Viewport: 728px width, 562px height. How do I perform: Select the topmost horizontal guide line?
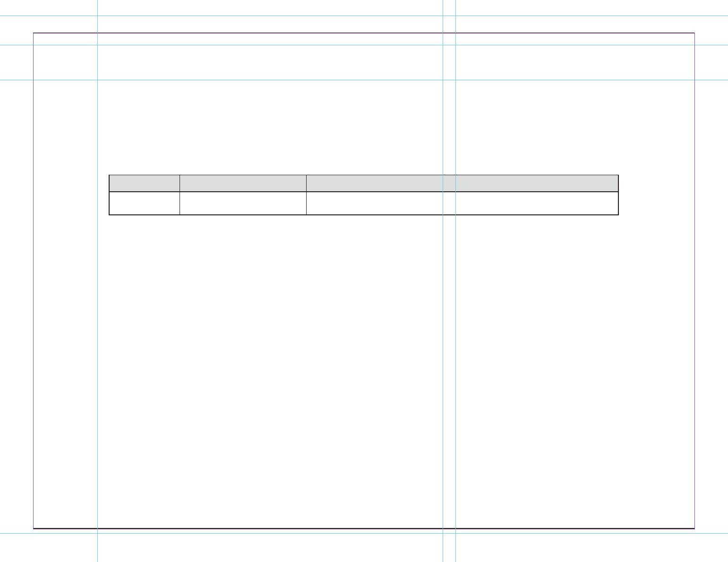pyautogui.click(x=364, y=16)
